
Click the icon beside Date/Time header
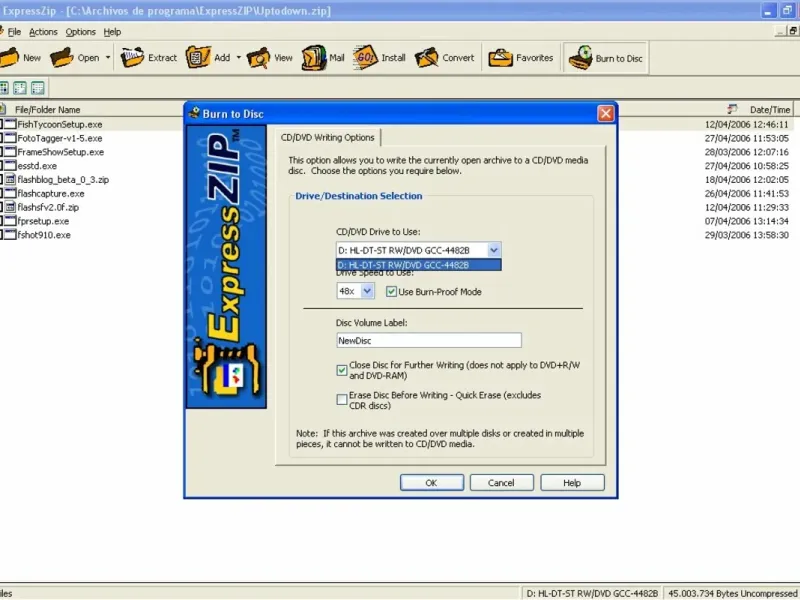[733, 109]
